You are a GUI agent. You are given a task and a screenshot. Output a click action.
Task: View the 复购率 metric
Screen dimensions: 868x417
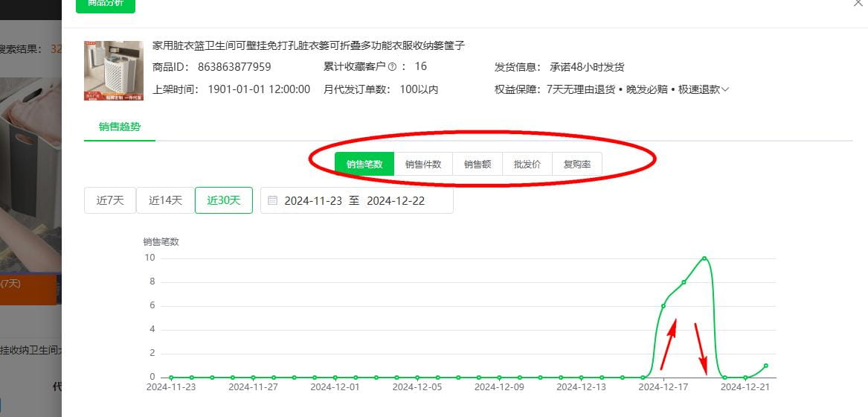pyautogui.click(x=577, y=164)
